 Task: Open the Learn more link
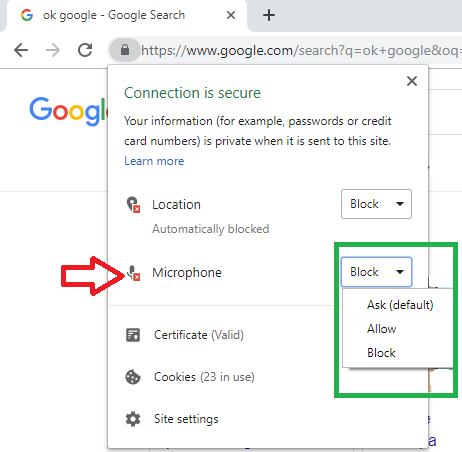154,161
